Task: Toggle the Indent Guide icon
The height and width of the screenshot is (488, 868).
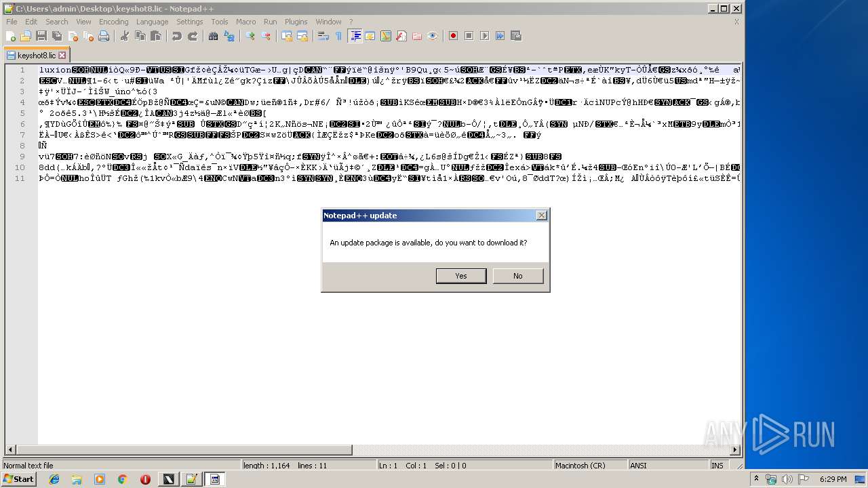Action: [x=355, y=36]
